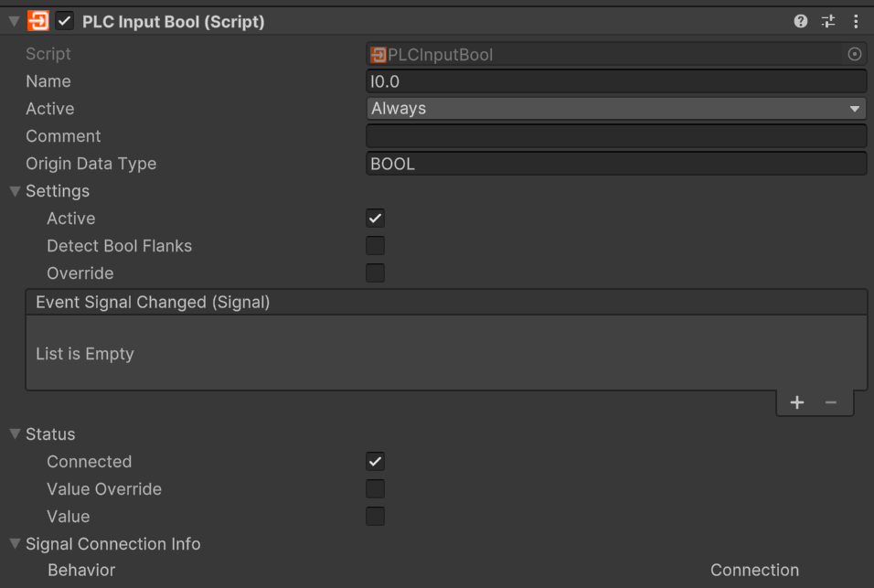Toggle the Value checkbox under Status
Image resolution: width=874 pixels, height=588 pixels.
pos(375,516)
